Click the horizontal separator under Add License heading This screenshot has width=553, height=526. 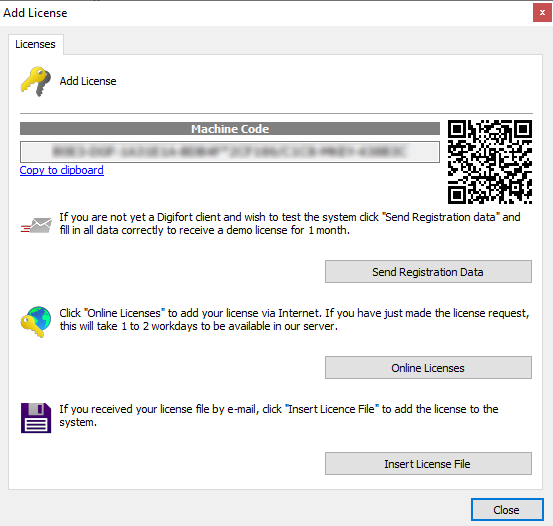276,114
